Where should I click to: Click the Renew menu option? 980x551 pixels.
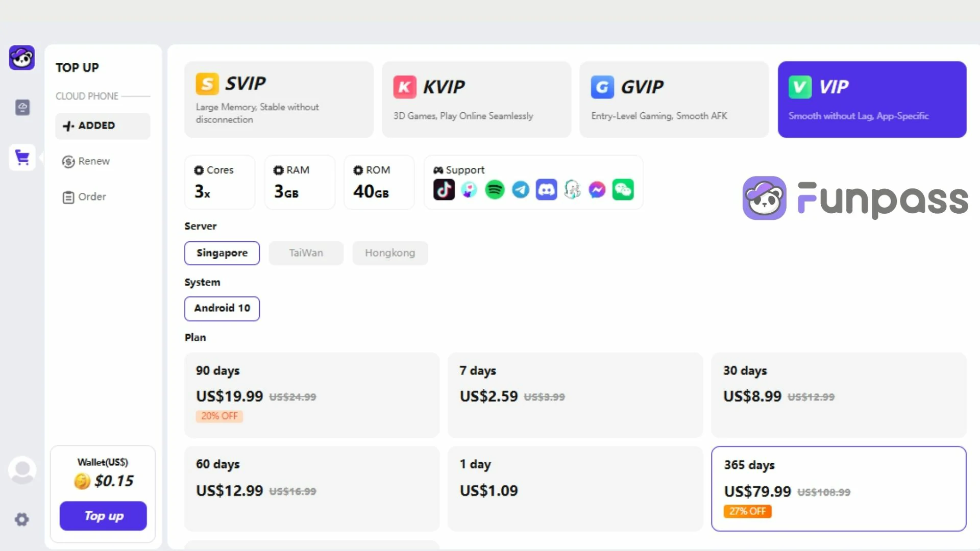pyautogui.click(x=94, y=161)
